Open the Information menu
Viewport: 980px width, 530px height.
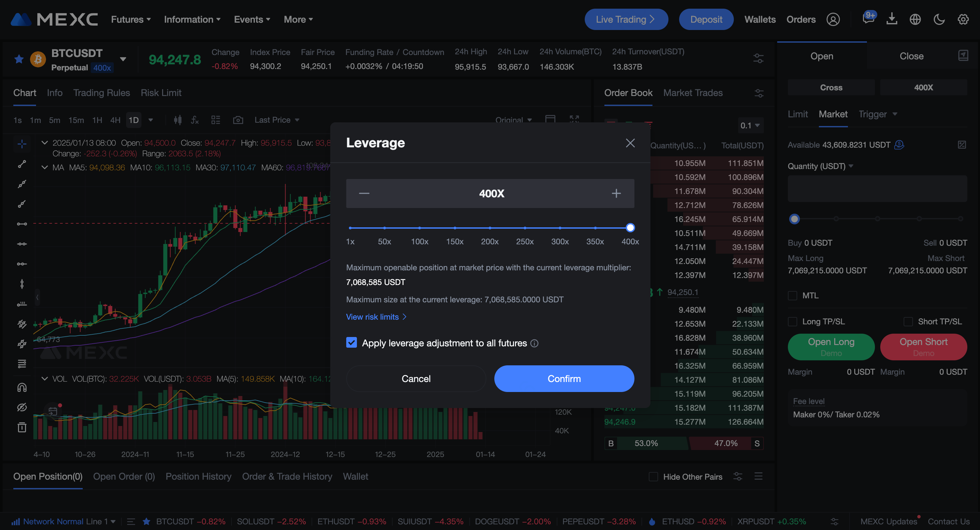point(192,19)
